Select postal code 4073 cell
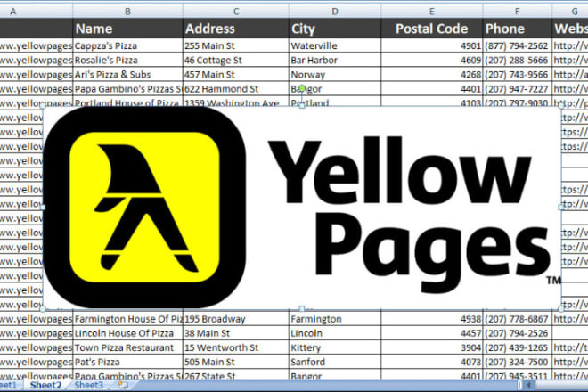Screen dimensions: 588x392 click(x=431, y=362)
